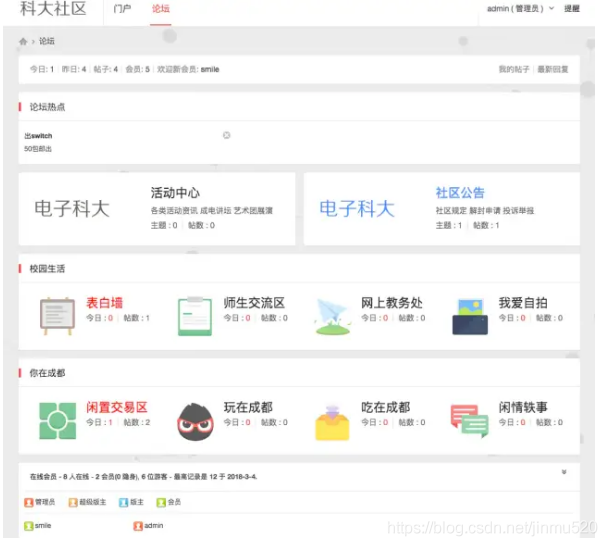Viewport: 607px width, 546px height.
Task: Click the 版主 role legend icon
Action: (x=123, y=502)
